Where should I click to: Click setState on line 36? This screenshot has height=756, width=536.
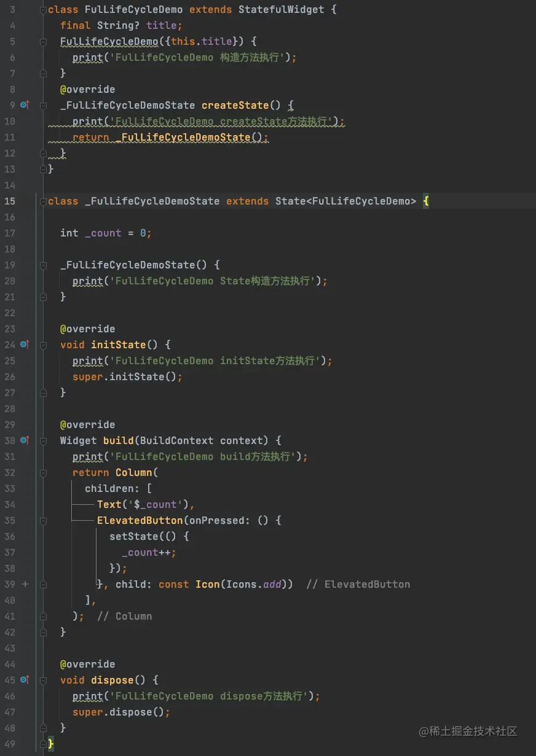tap(133, 536)
